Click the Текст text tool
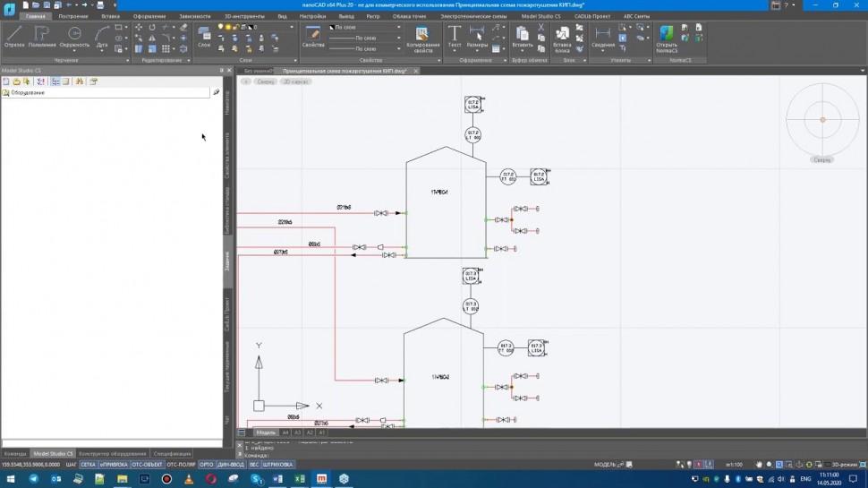This screenshot has width=868, height=488. (x=455, y=36)
